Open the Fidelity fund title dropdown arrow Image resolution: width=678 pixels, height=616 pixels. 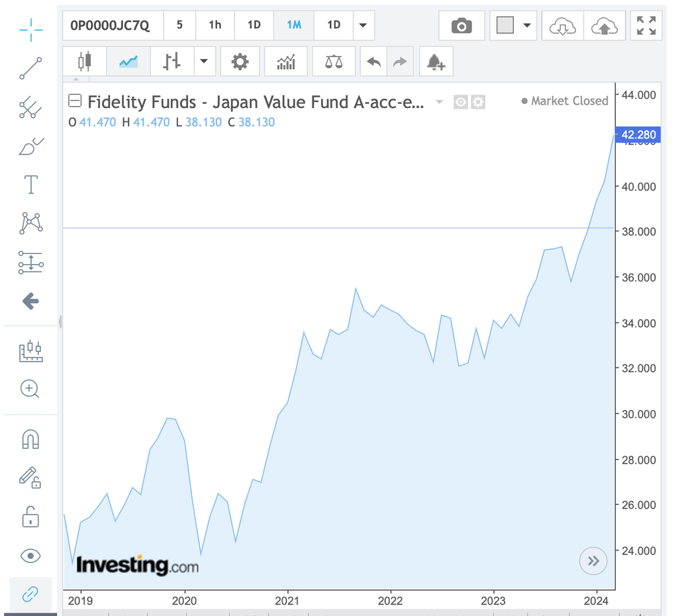[x=439, y=102]
